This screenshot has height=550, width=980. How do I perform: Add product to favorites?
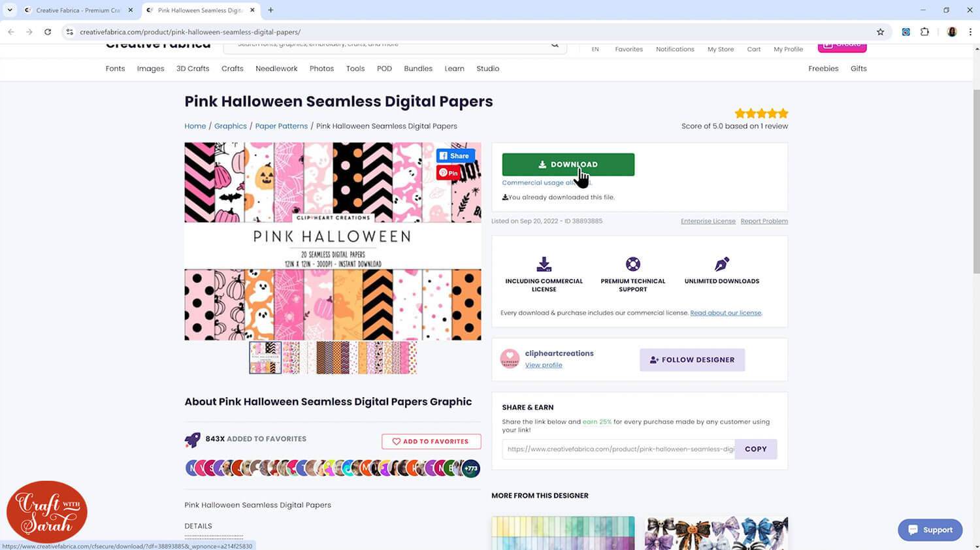431,442
